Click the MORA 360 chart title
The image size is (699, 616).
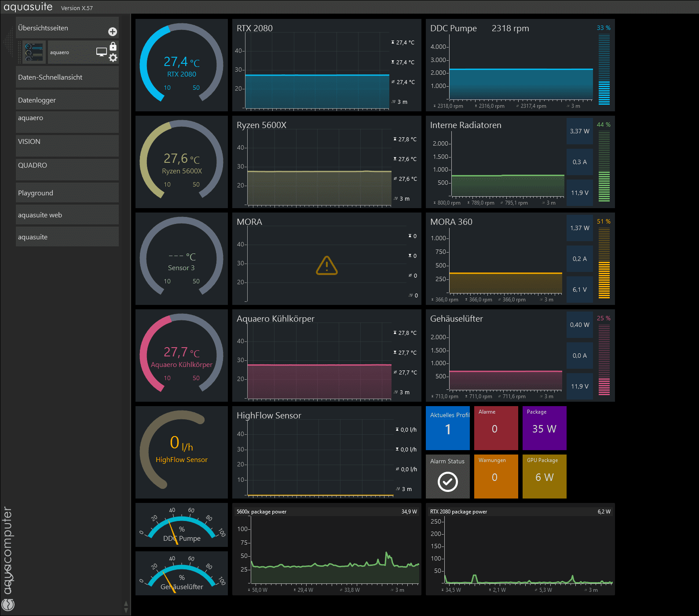coord(451,222)
